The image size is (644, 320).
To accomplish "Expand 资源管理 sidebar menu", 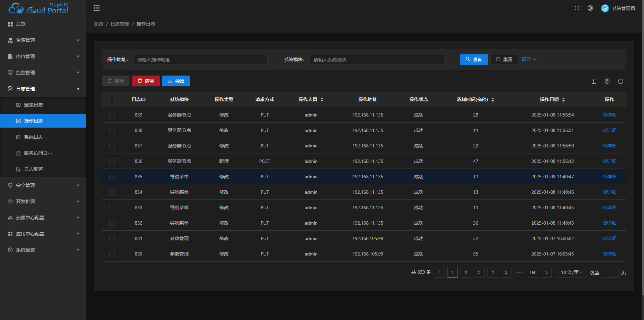I will pos(43,40).
